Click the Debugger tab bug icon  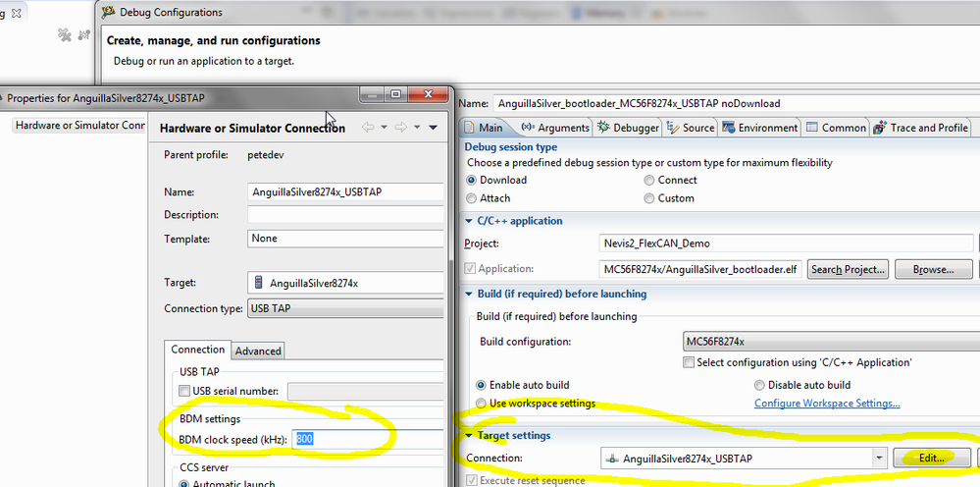pos(603,128)
